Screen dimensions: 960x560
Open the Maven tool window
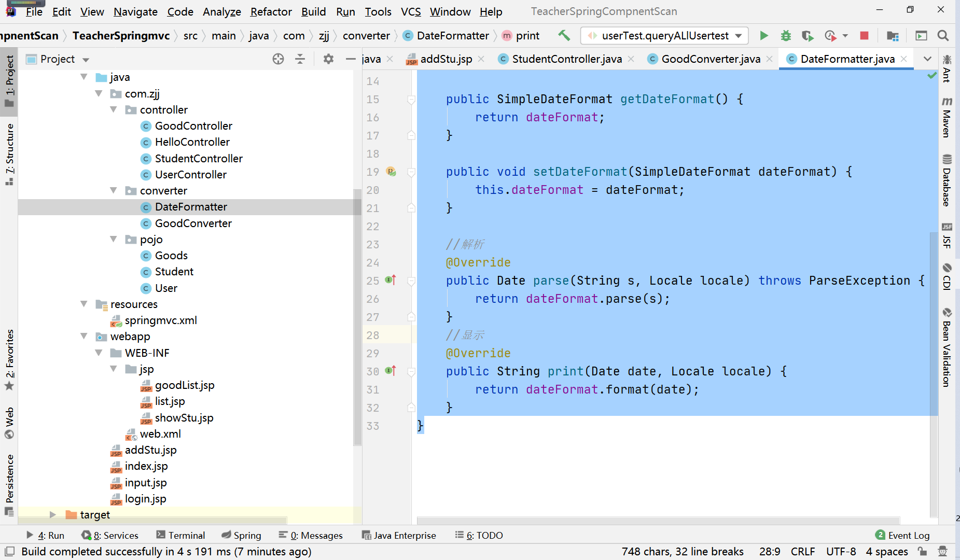947,118
